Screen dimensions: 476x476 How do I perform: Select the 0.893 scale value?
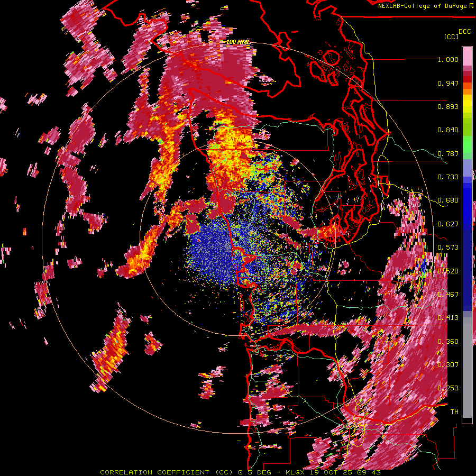pos(448,106)
